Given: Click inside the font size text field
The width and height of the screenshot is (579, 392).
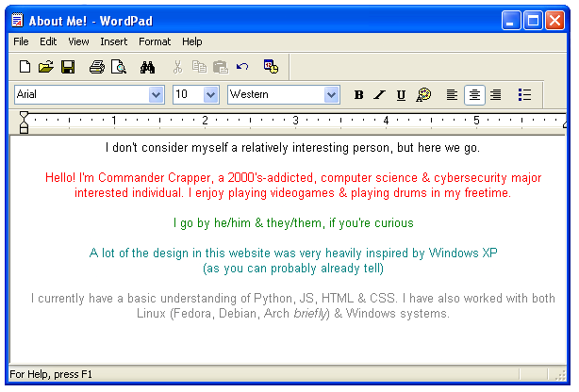Looking at the screenshot, I should (189, 95).
